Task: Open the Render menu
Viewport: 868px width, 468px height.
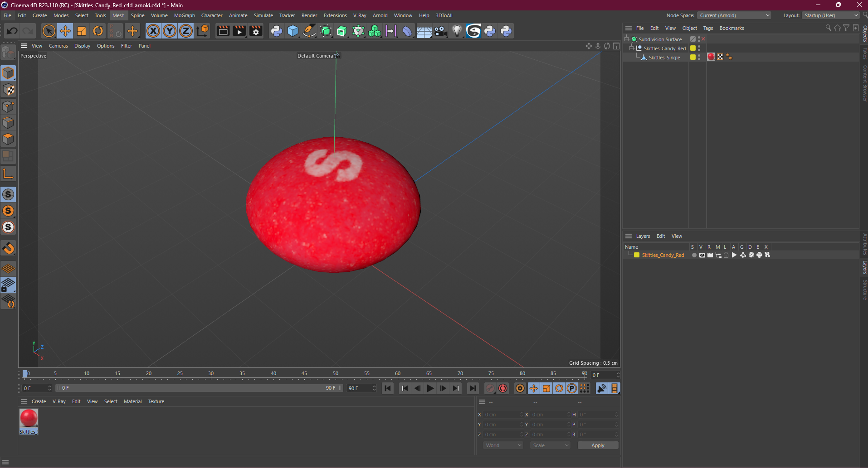Action: (x=309, y=15)
